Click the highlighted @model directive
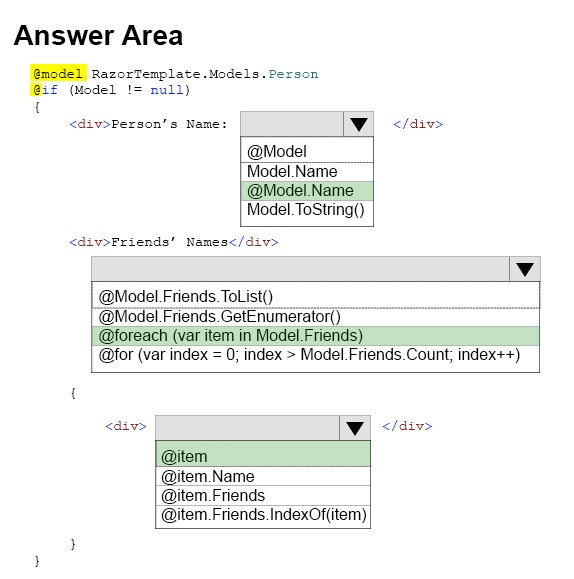 (58, 73)
